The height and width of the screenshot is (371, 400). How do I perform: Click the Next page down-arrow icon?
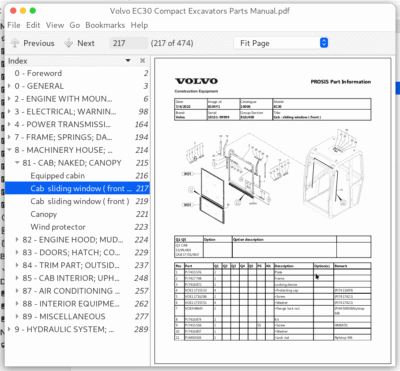68,43
